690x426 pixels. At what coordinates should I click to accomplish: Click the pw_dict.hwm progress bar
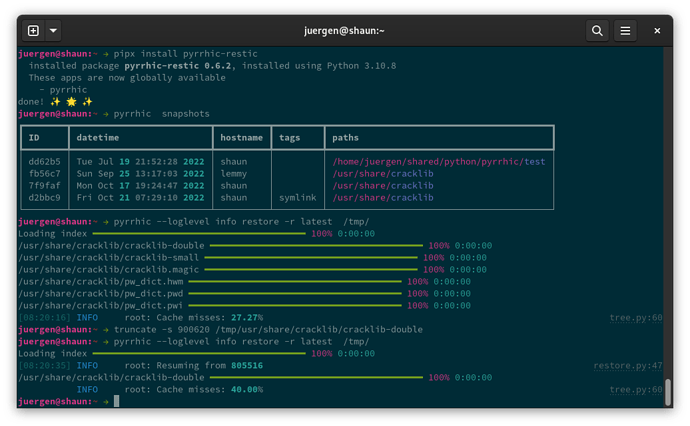coord(295,281)
